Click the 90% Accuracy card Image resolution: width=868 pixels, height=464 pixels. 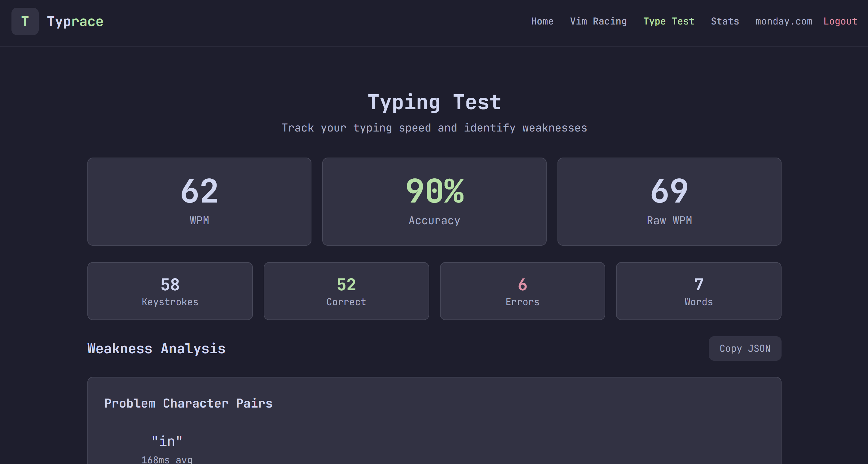434,201
